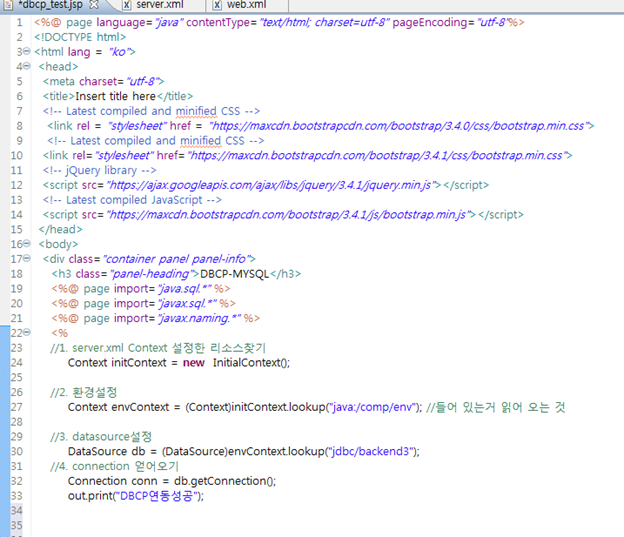This screenshot has width=624, height=537.
Task: Click the 'new' keyword on line 24
Action: tap(193, 363)
